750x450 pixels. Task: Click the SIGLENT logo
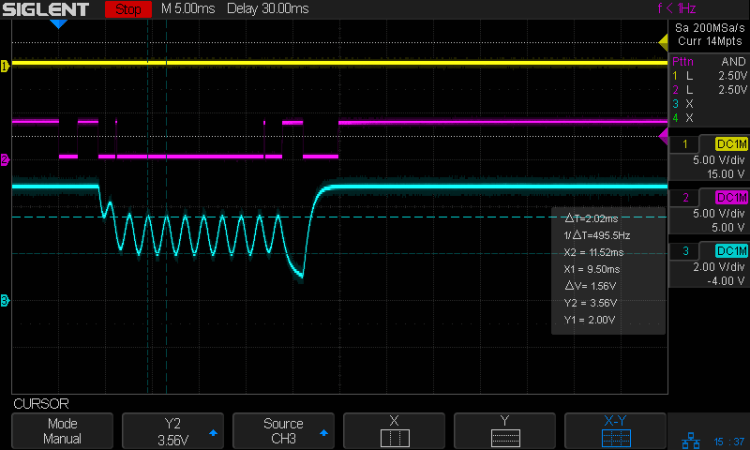click(x=46, y=9)
